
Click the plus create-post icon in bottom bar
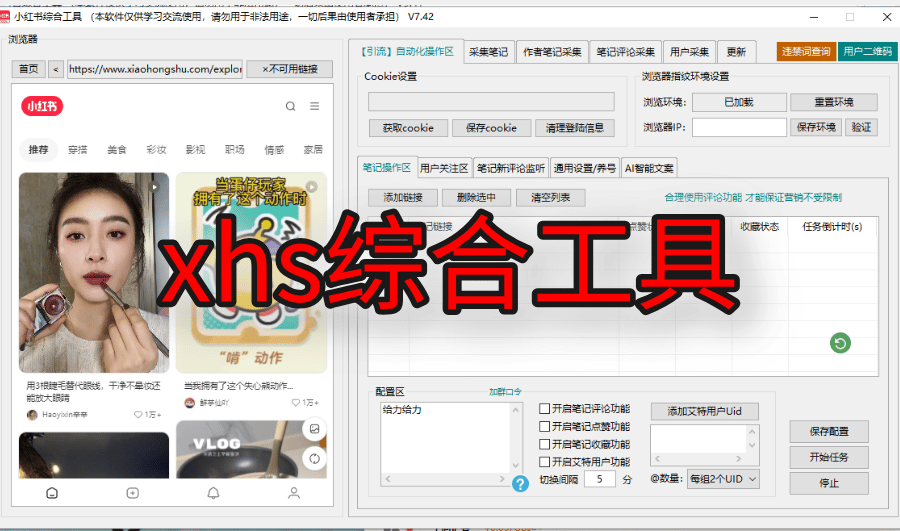(x=132, y=493)
